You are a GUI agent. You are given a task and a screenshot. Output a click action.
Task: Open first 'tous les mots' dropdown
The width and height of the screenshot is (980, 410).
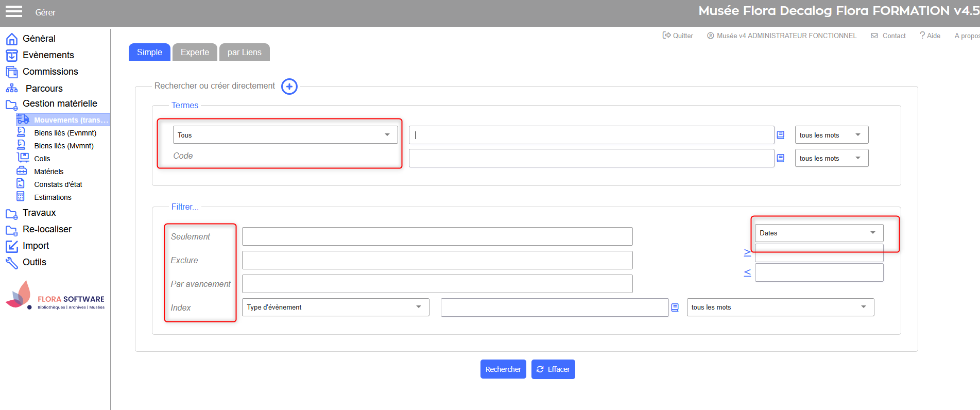831,135
